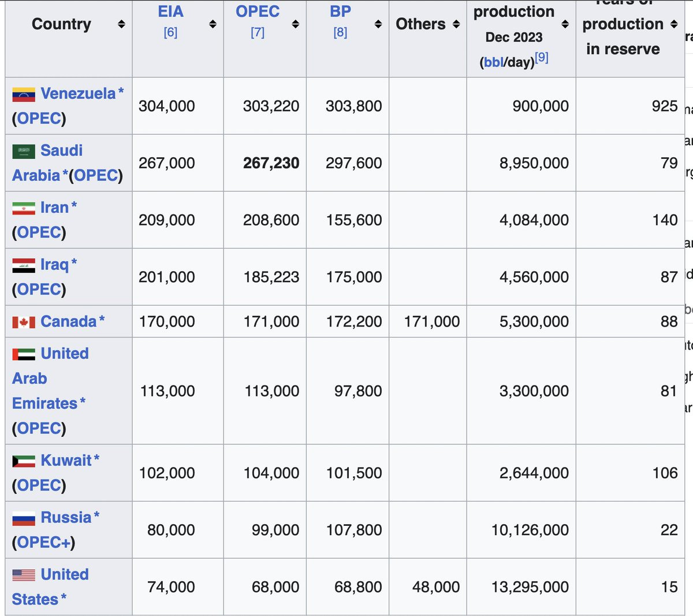The height and width of the screenshot is (616, 693).
Task: Sort by EIA column arrows
Action: pyautogui.click(x=213, y=24)
